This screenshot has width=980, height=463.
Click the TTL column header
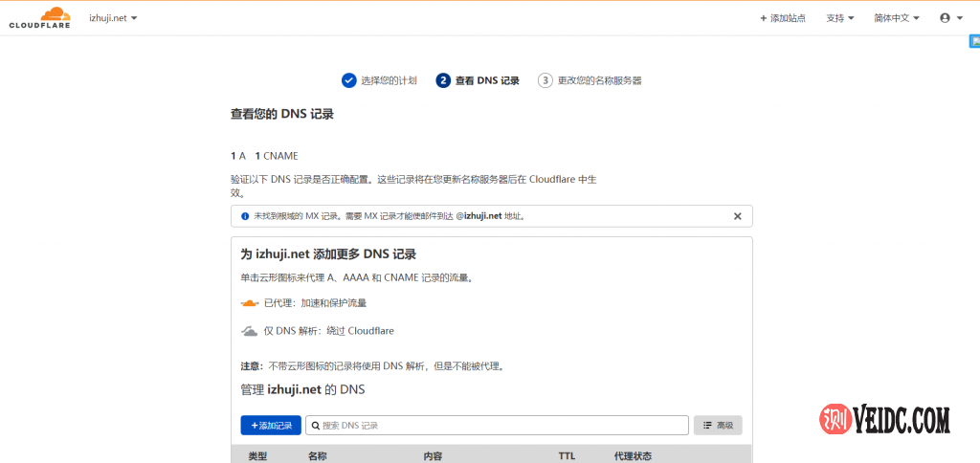pos(567,456)
